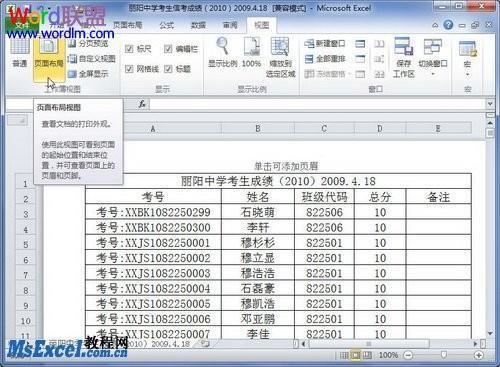Click the vertical scrollbar down arrow
Image resolution: width=500 pixels, height=367 pixels.
click(490, 333)
